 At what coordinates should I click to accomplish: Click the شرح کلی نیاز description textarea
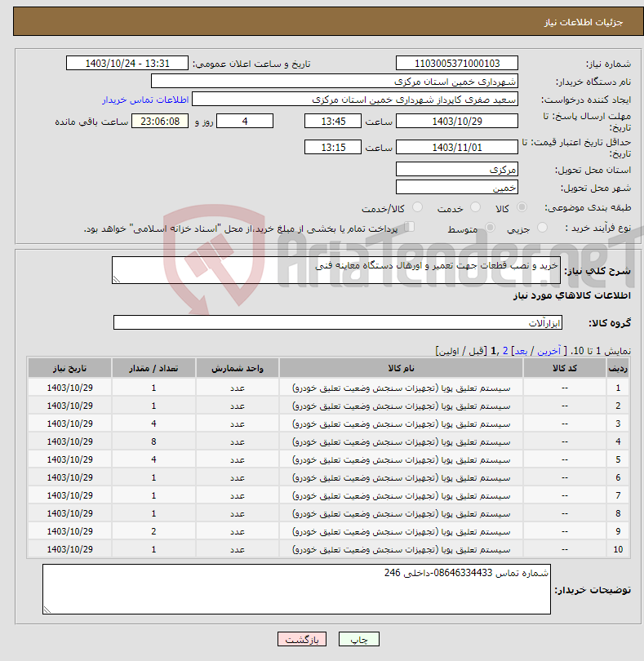pos(336,270)
